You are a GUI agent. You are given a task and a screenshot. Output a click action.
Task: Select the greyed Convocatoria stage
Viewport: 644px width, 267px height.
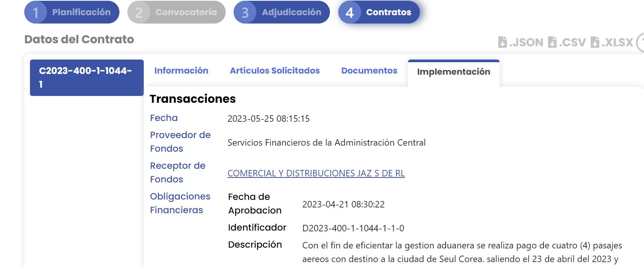pyautogui.click(x=186, y=13)
